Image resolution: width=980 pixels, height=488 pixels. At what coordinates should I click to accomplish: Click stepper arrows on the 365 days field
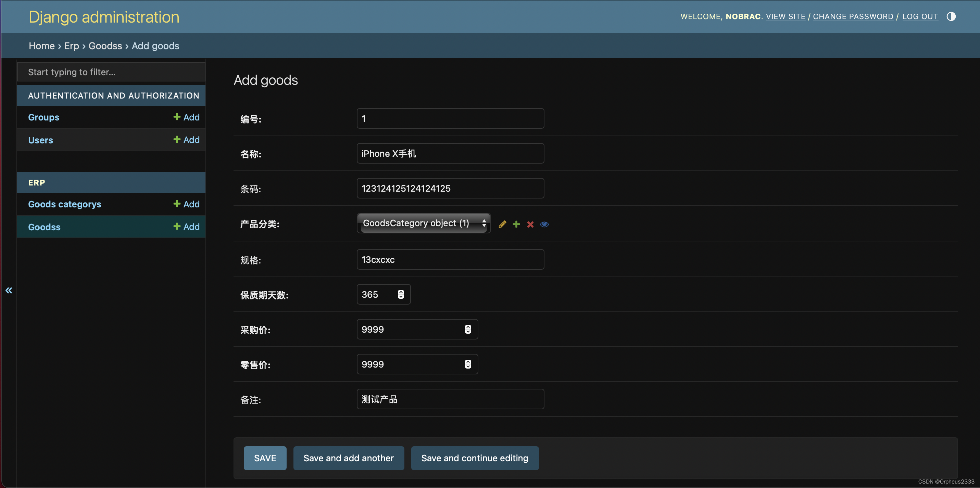click(401, 294)
